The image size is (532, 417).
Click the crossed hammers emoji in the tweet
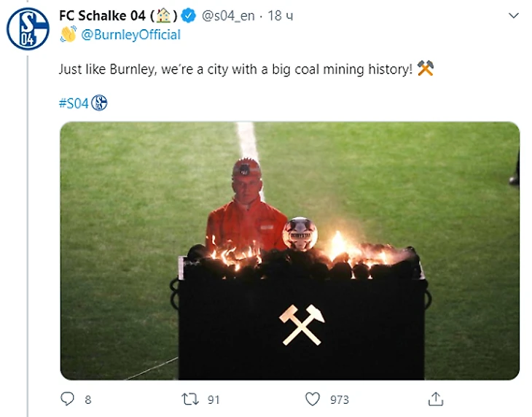[x=425, y=69]
